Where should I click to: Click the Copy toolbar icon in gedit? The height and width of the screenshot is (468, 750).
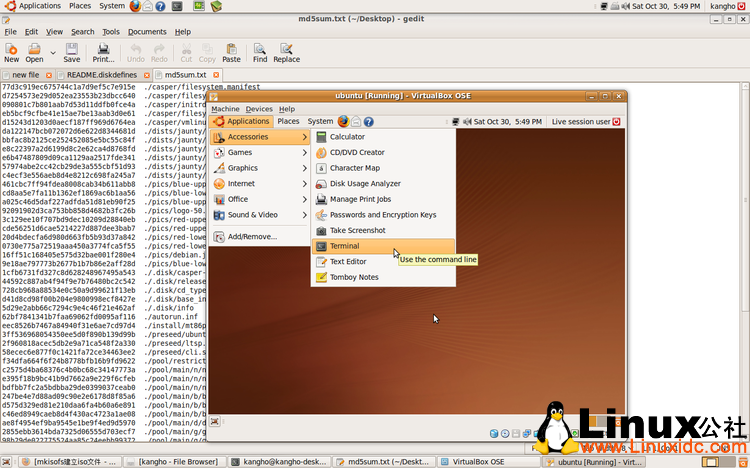pos(207,53)
